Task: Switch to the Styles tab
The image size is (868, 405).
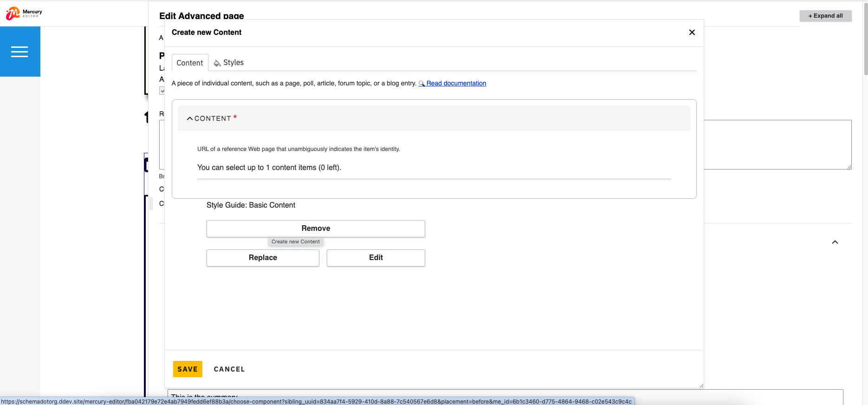Action: pos(233,63)
